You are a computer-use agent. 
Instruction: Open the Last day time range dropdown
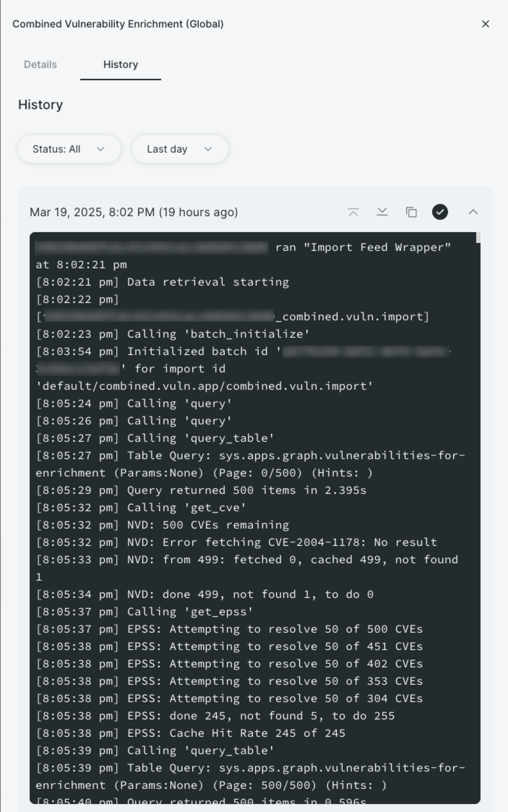(x=180, y=149)
